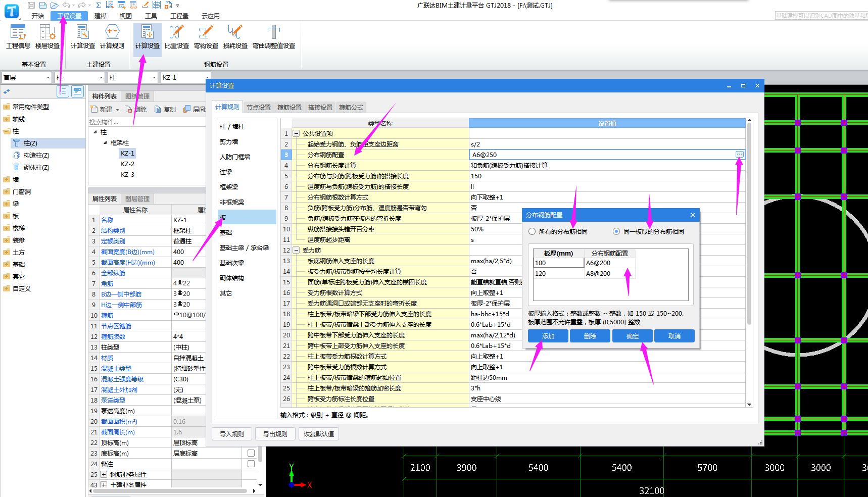Select KZ-2 in component tree
Viewport: 868px width, 497px height.
pyautogui.click(x=127, y=164)
